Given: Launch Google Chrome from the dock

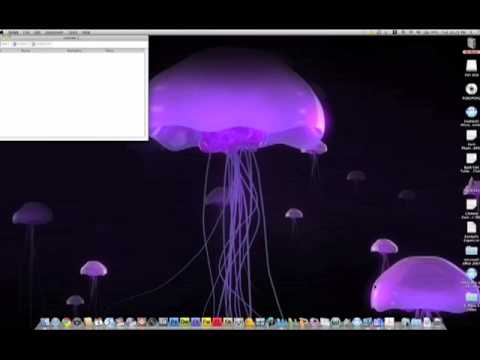Looking at the screenshot, I should coord(66,323).
